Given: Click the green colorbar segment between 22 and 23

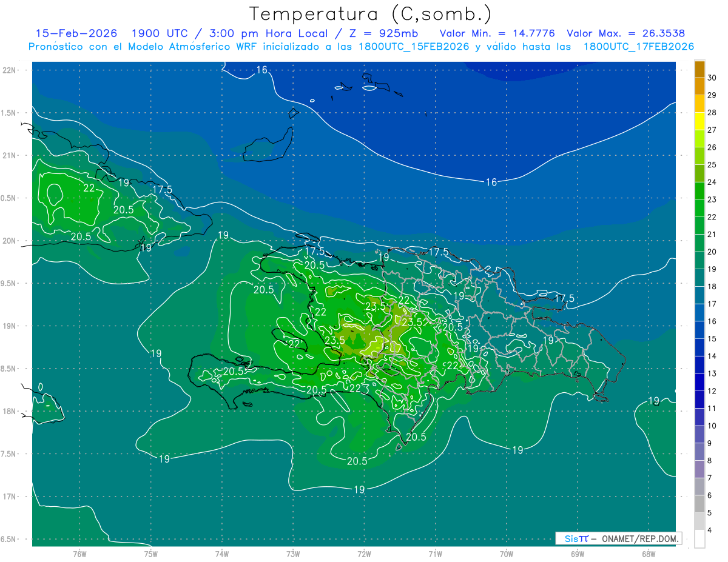Looking at the screenshot, I should click(699, 209).
